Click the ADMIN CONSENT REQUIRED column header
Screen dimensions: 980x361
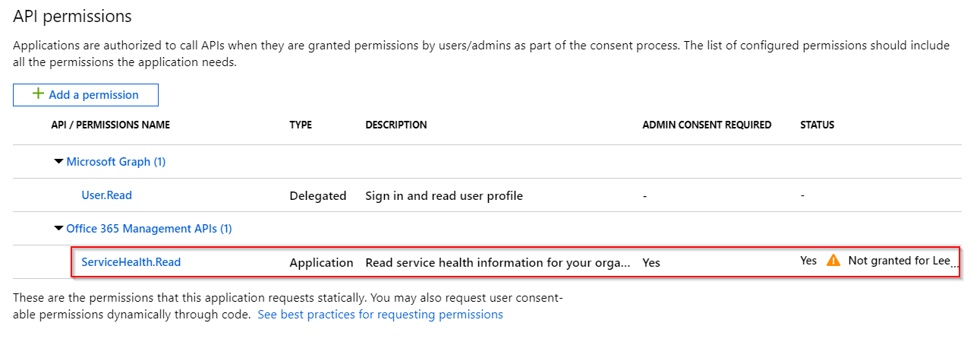707,125
